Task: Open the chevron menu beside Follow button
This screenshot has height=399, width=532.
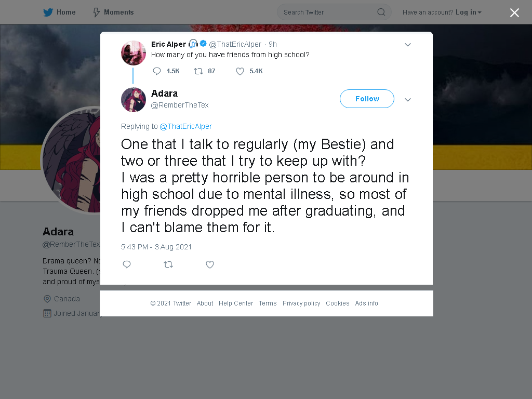Action: point(408,99)
